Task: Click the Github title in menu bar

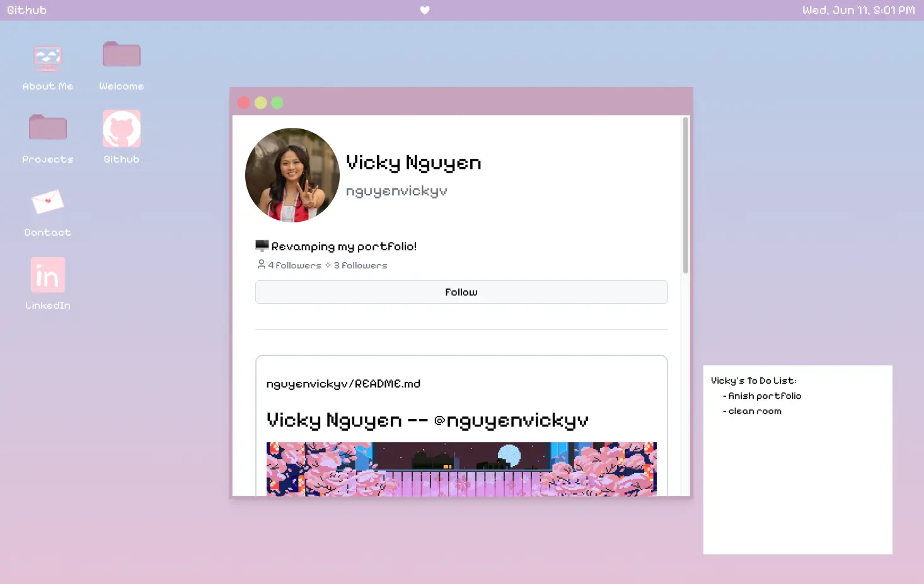Action: tap(26, 10)
